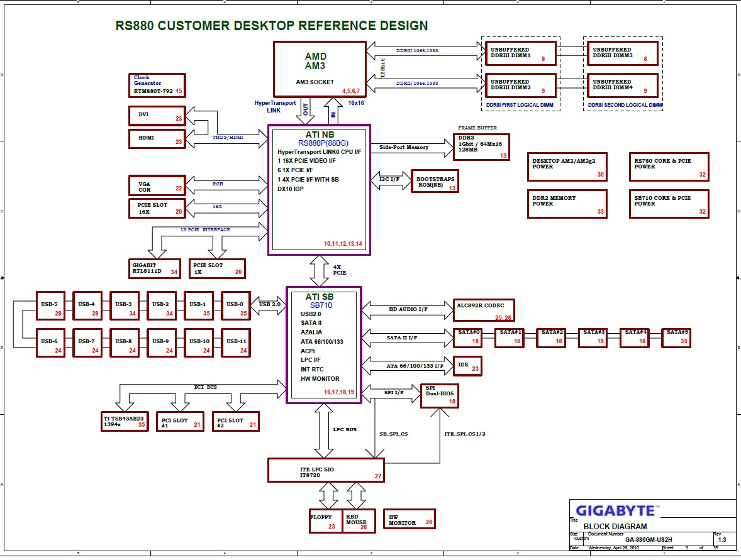
Task: Click the BLOCK DIAGRAM title text
Action: coord(615,527)
